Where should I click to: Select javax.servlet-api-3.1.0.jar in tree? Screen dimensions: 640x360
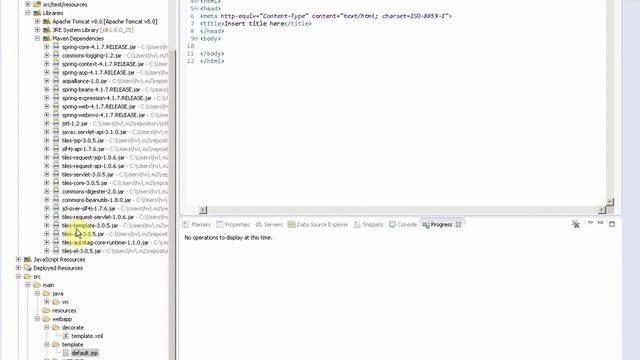tap(94, 132)
